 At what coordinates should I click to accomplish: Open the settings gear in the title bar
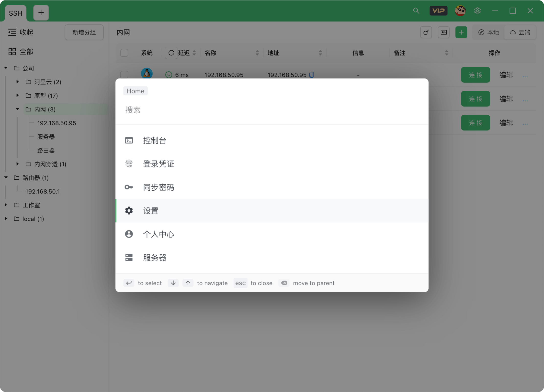(x=477, y=11)
